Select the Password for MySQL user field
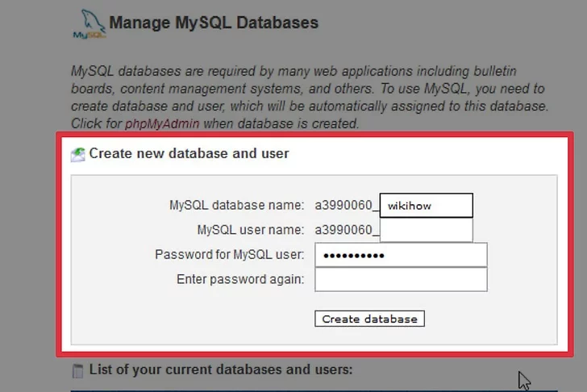Screen dimensions: 587x392 (x=401, y=255)
